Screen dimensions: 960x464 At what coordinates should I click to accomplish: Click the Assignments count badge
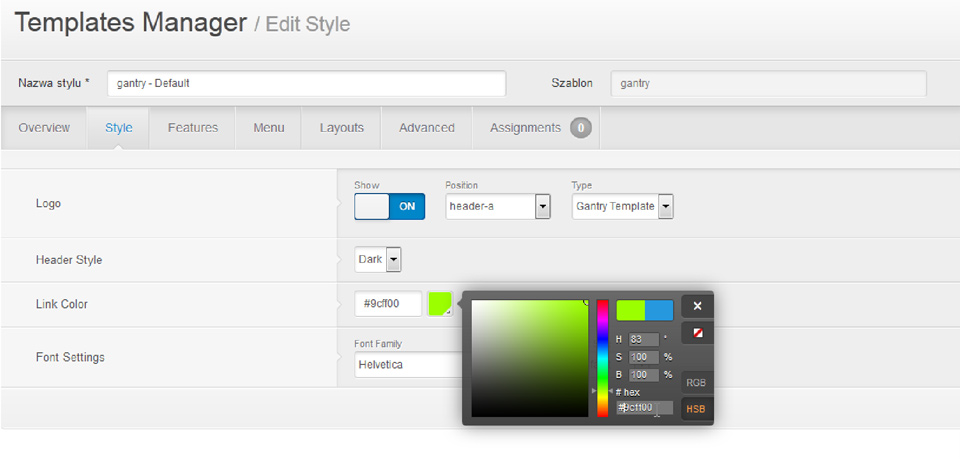point(581,128)
